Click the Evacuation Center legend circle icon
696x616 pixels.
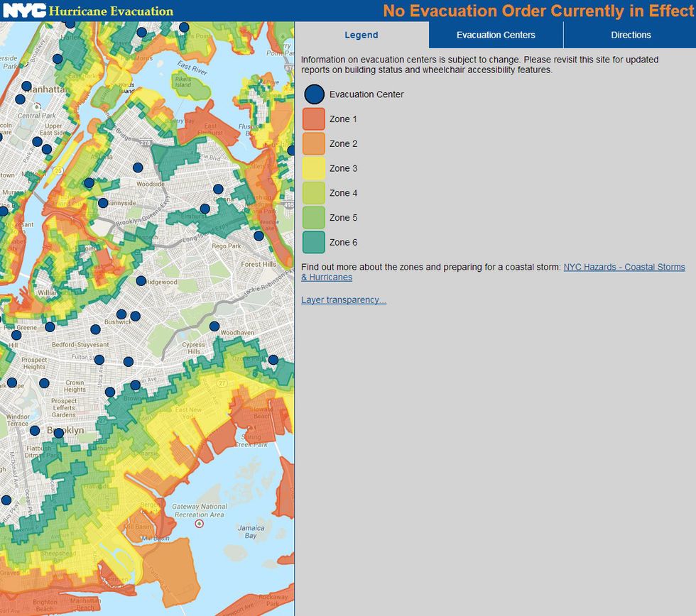[x=314, y=94]
